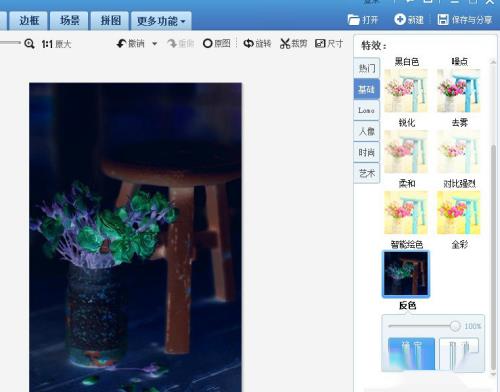
Task: Click the 重做 redo icon
Action: pos(172,43)
